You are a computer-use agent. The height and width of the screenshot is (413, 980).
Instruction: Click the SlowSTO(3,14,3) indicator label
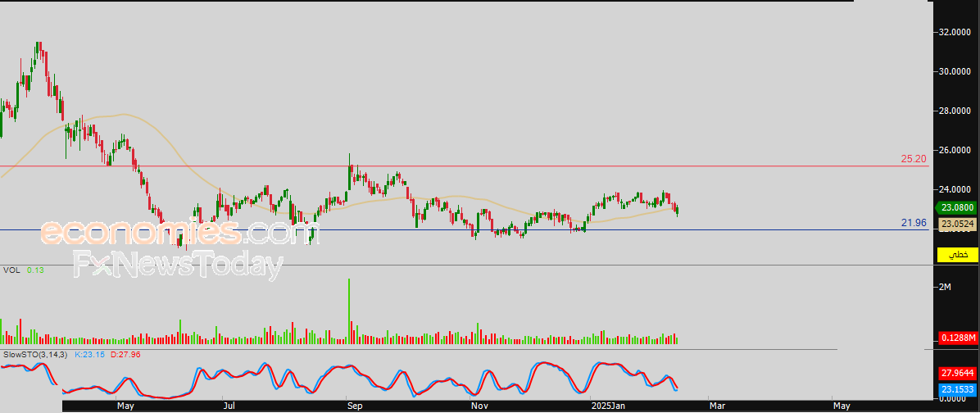coord(35,354)
